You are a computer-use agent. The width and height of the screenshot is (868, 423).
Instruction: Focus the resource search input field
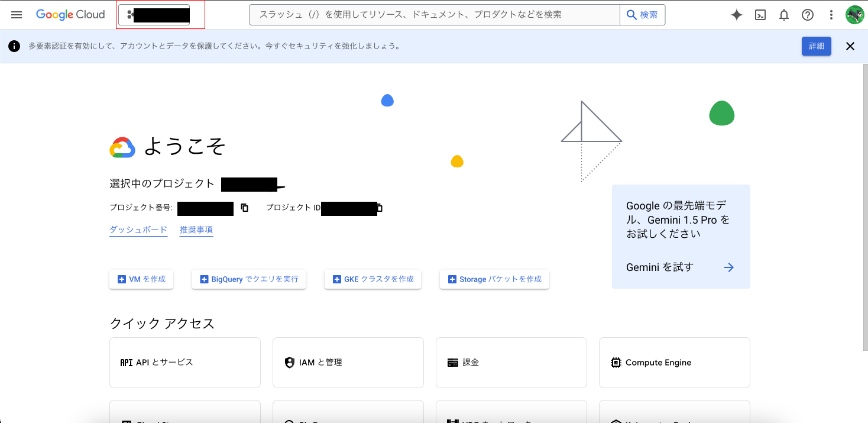tap(435, 15)
